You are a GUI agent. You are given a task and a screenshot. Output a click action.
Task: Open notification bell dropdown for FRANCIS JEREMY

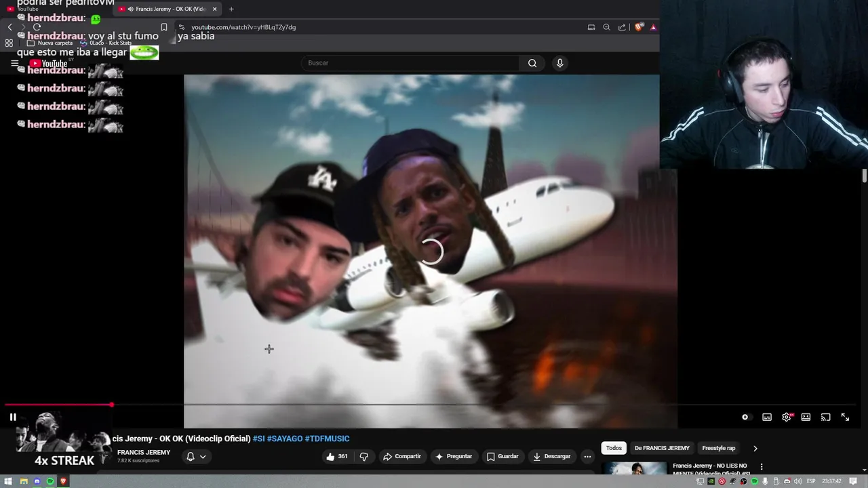pos(197,457)
